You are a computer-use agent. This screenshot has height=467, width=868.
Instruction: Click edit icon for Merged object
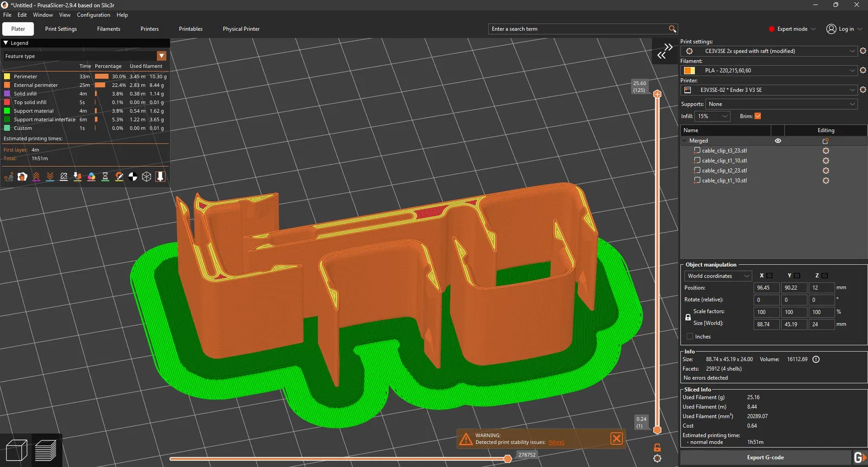(x=826, y=141)
